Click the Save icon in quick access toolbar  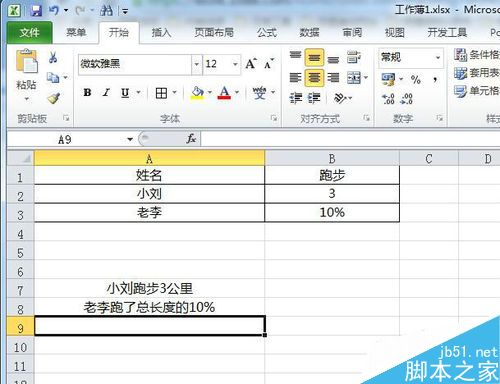click(x=36, y=11)
